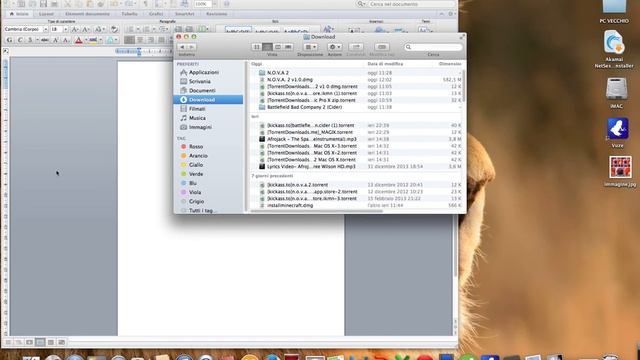This screenshot has height=360, width=640.
Task: Open Applicazioni in the Finder sidebar
Action: coord(203,72)
